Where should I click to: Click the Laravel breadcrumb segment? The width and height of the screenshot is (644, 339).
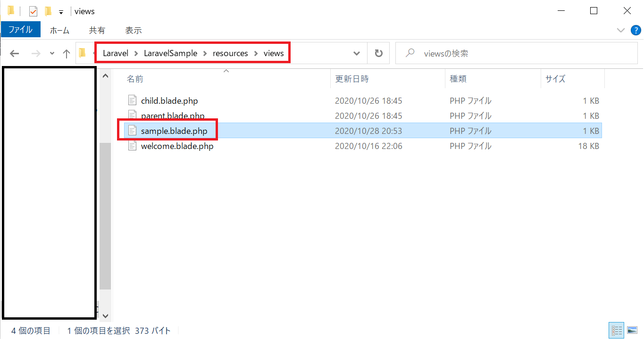click(116, 53)
